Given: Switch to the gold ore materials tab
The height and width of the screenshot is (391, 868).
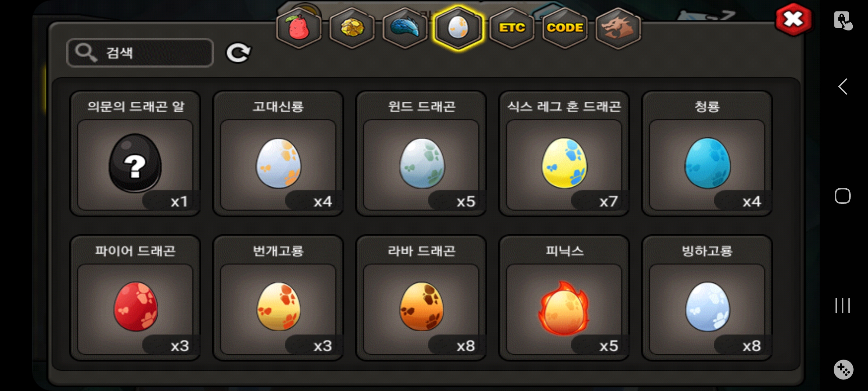Looking at the screenshot, I should (352, 28).
